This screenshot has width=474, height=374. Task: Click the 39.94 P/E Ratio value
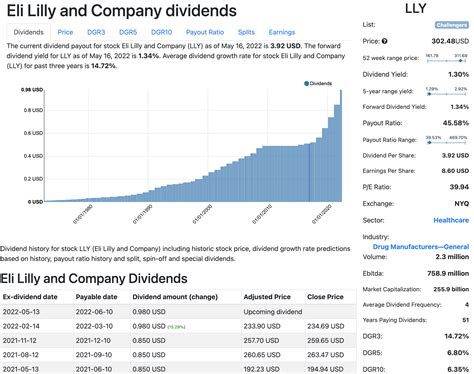coord(459,187)
